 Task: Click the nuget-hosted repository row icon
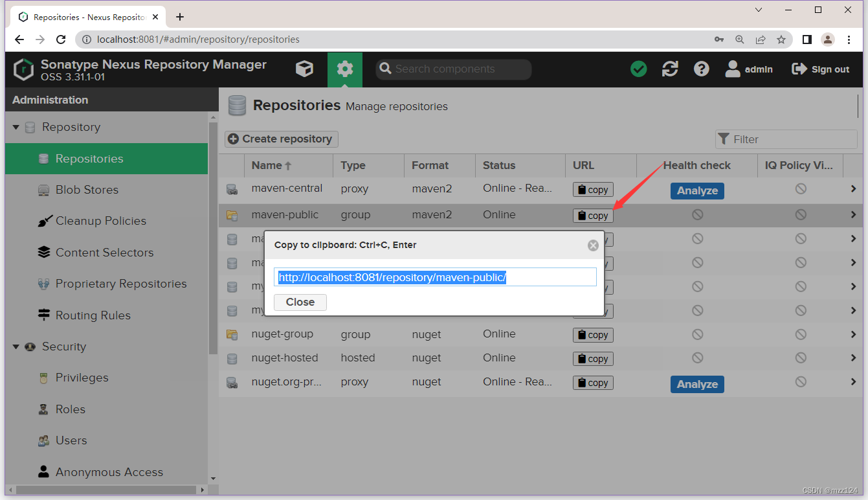pyautogui.click(x=232, y=358)
